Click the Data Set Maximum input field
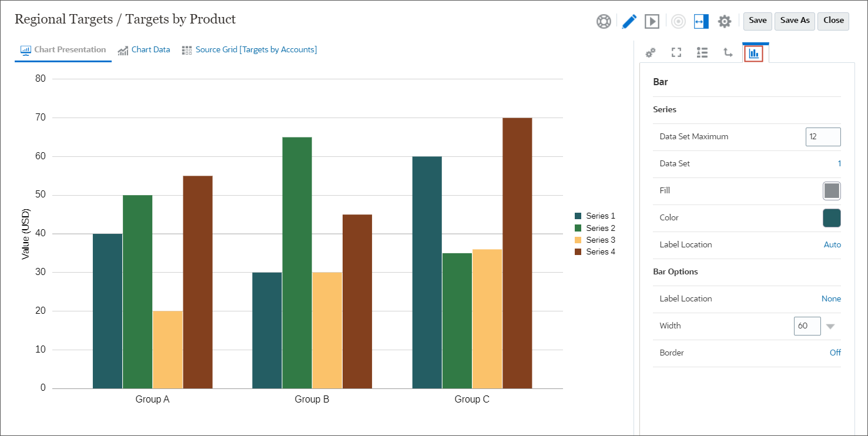 (823, 136)
